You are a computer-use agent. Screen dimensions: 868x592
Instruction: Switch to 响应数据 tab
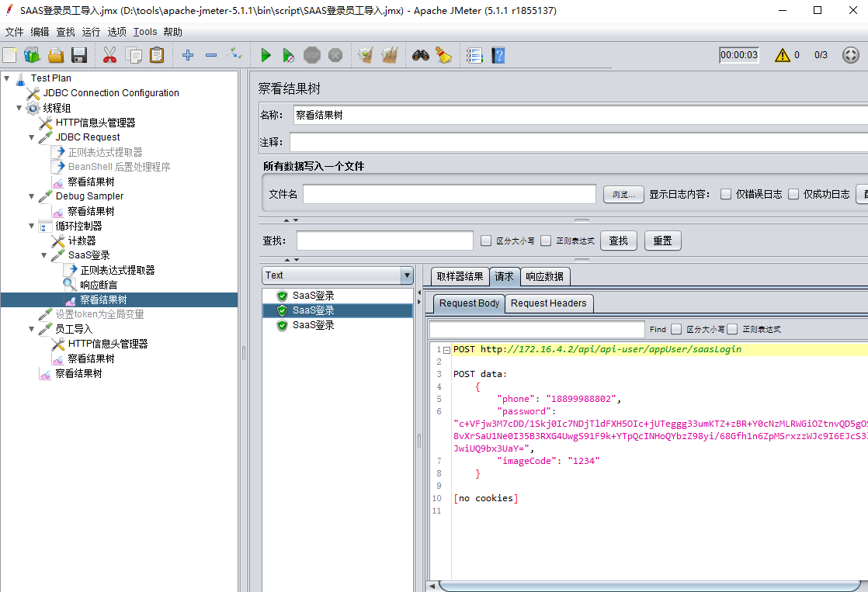coord(545,276)
